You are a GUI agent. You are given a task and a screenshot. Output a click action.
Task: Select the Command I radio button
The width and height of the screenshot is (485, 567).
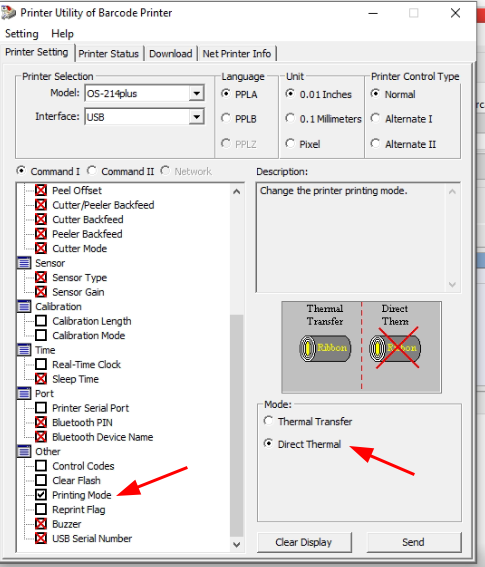point(22,170)
